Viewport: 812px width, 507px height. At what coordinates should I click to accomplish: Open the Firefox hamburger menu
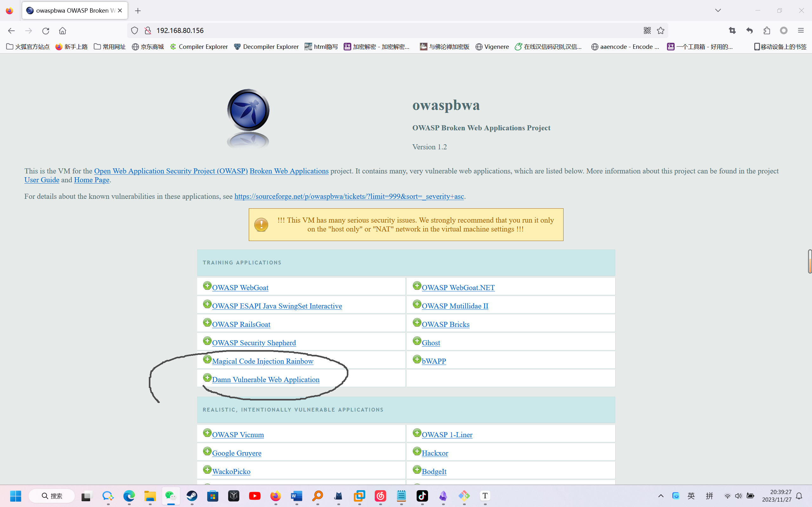801,30
